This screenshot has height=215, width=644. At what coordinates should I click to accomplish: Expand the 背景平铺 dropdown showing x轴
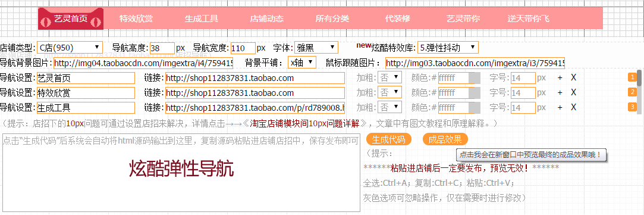click(x=302, y=63)
